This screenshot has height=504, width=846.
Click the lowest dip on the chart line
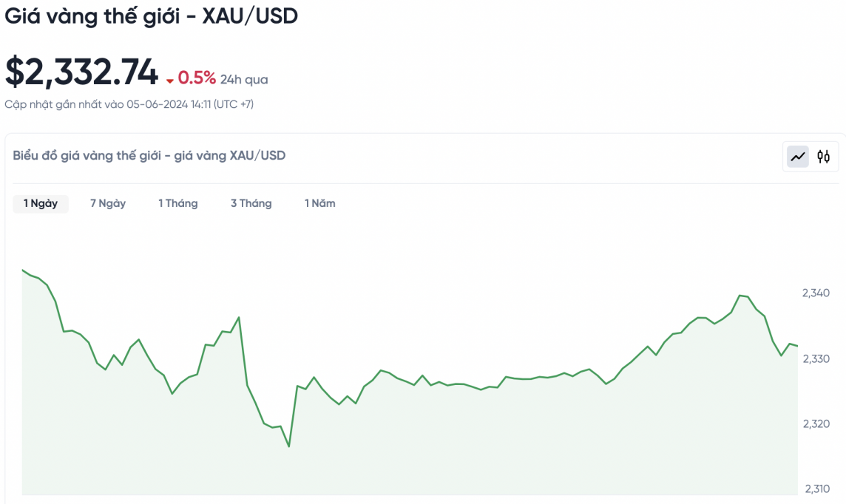coord(288,446)
